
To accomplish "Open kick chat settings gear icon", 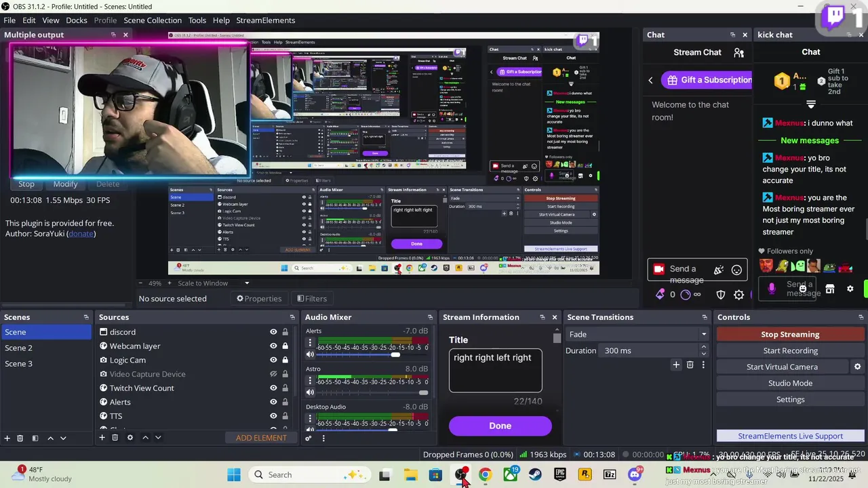I will pos(850,289).
